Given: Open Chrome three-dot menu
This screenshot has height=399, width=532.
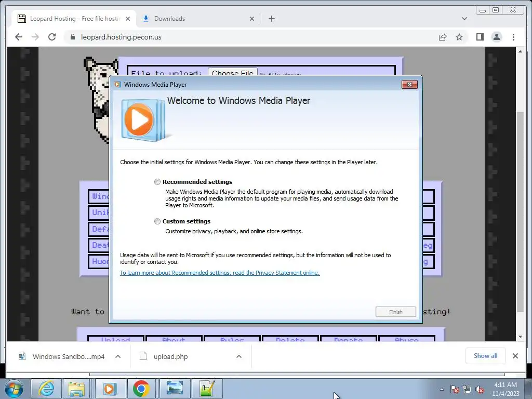Looking at the screenshot, I should (x=513, y=37).
